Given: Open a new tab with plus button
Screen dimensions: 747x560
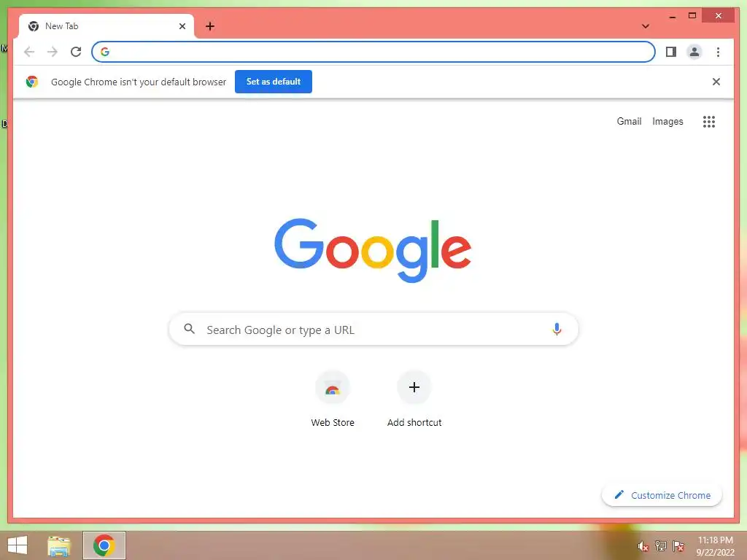Looking at the screenshot, I should (209, 26).
